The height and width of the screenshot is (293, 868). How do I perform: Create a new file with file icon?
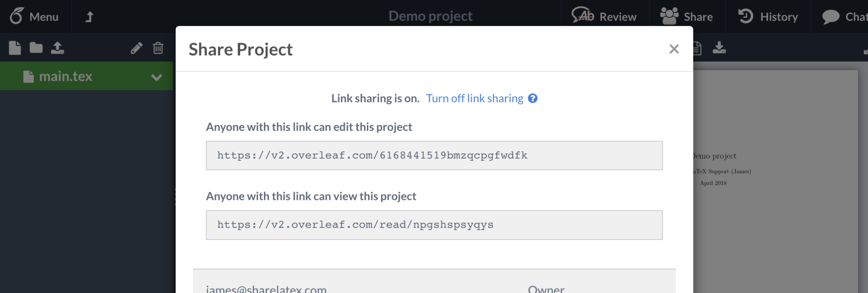point(15,48)
